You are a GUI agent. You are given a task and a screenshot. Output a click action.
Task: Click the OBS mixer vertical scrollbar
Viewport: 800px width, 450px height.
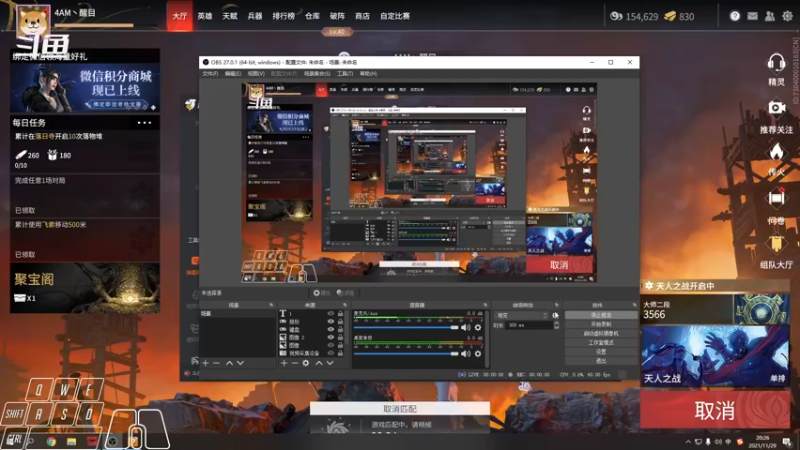coord(487,338)
